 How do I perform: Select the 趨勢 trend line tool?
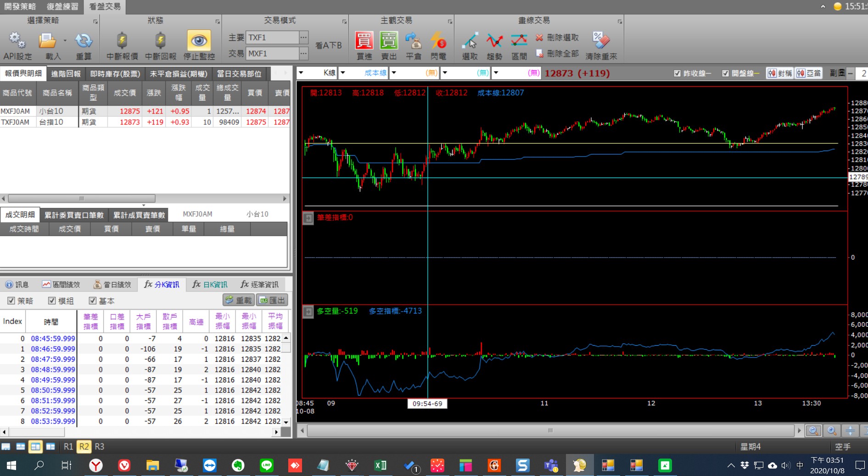click(x=494, y=40)
